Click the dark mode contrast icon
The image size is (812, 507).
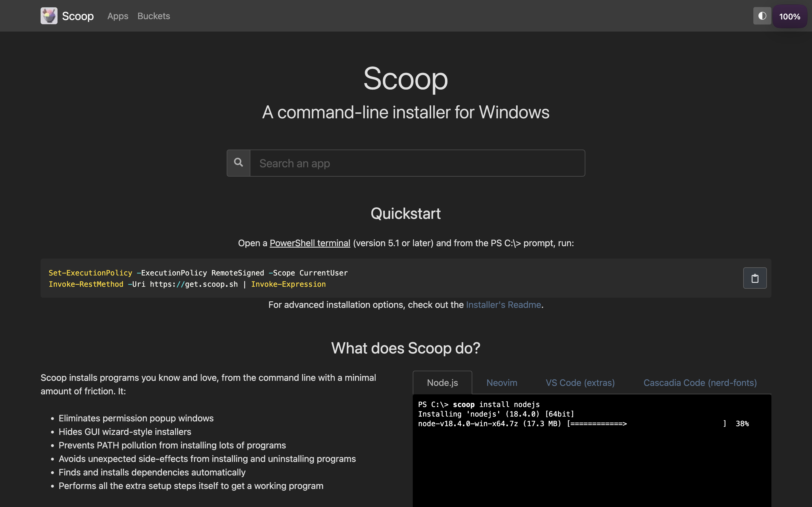click(762, 15)
